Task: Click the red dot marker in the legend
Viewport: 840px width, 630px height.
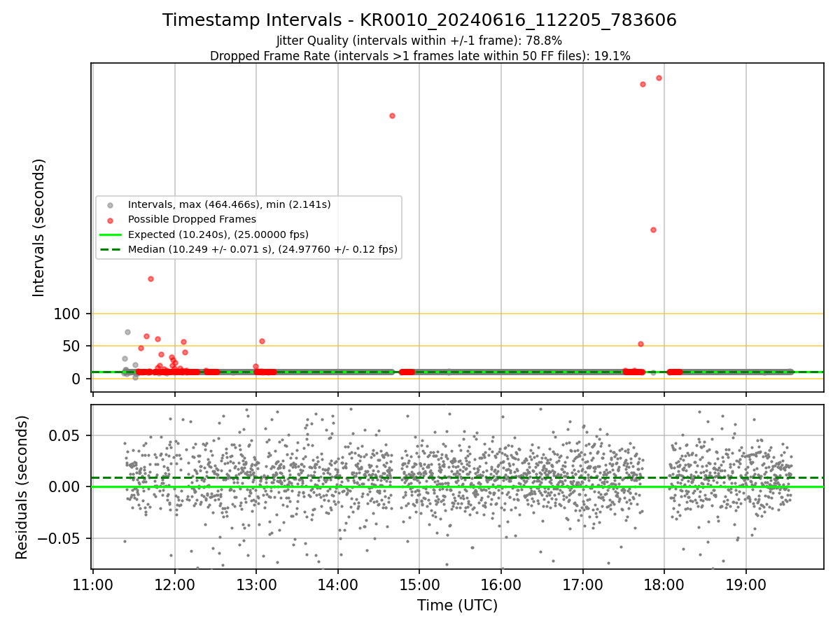Action: (110, 220)
